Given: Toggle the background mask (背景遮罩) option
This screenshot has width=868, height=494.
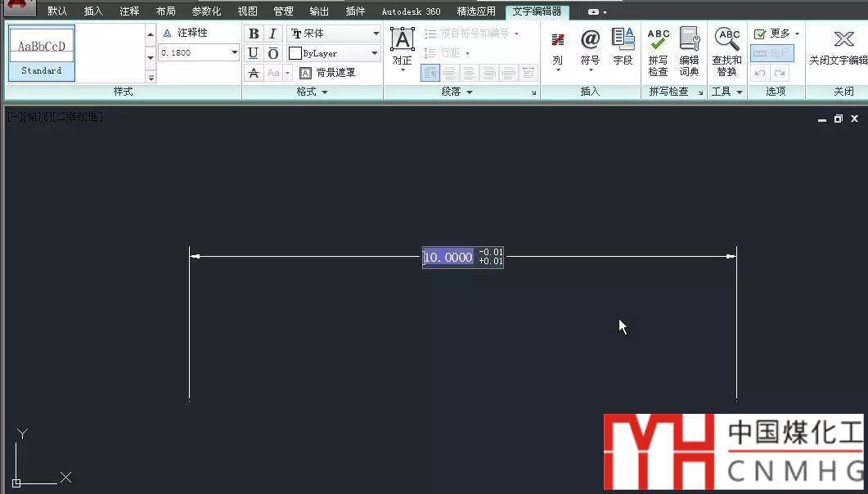Looking at the screenshot, I should tap(327, 73).
